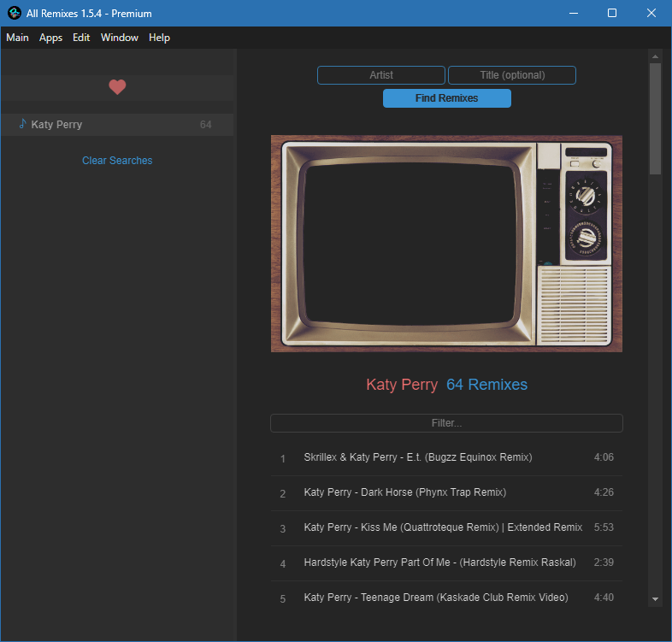Open the Edit menu
672x642 pixels.
(x=81, y=38)
